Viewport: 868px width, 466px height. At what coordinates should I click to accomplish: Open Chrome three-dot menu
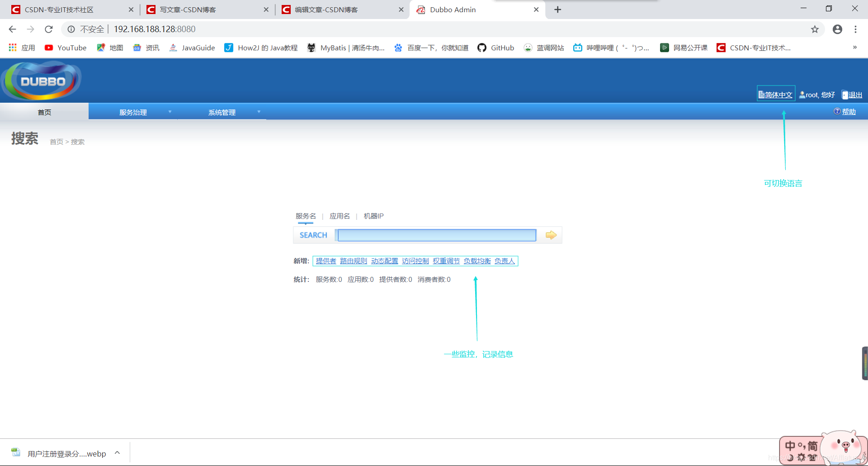click(855, 29)
